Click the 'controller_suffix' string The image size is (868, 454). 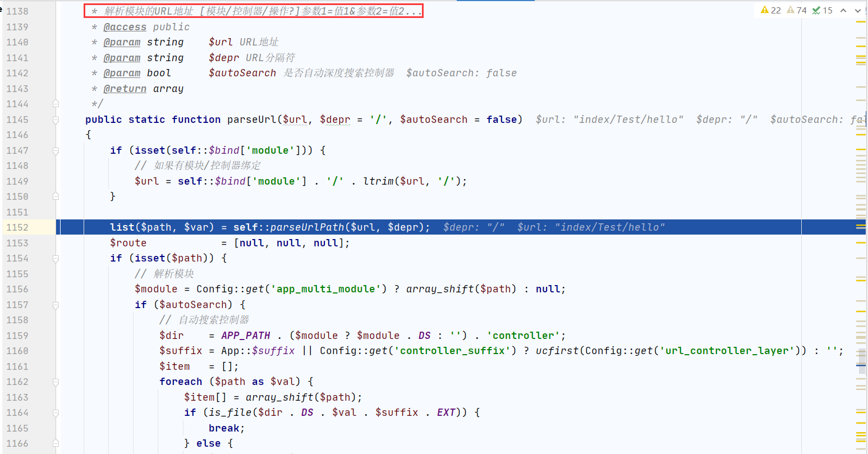point(452,351)
